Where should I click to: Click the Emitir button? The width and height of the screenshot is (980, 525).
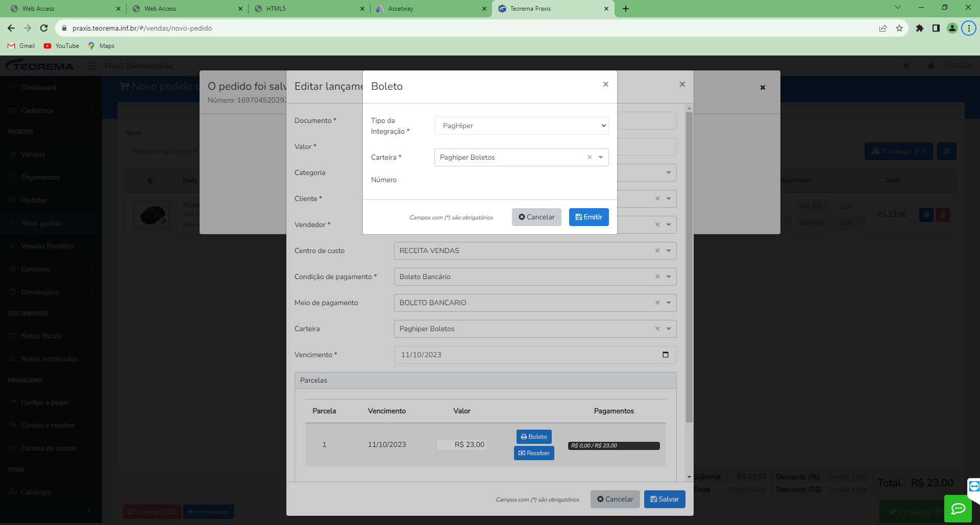589,217
